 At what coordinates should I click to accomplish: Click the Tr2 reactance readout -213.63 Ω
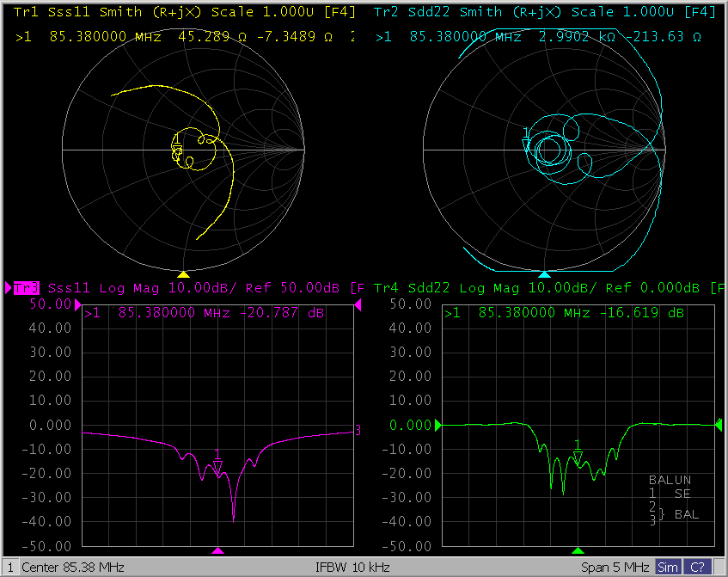663,37
